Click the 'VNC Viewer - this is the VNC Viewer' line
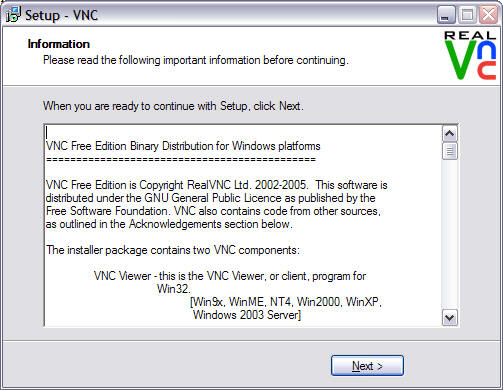503x390 pixels. [x=230, y=276]
